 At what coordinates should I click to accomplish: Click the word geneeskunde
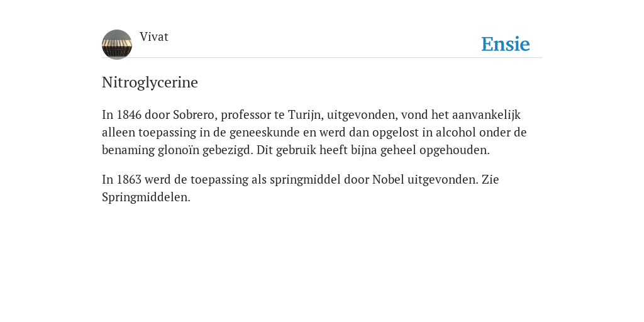[x=265, y=133]
